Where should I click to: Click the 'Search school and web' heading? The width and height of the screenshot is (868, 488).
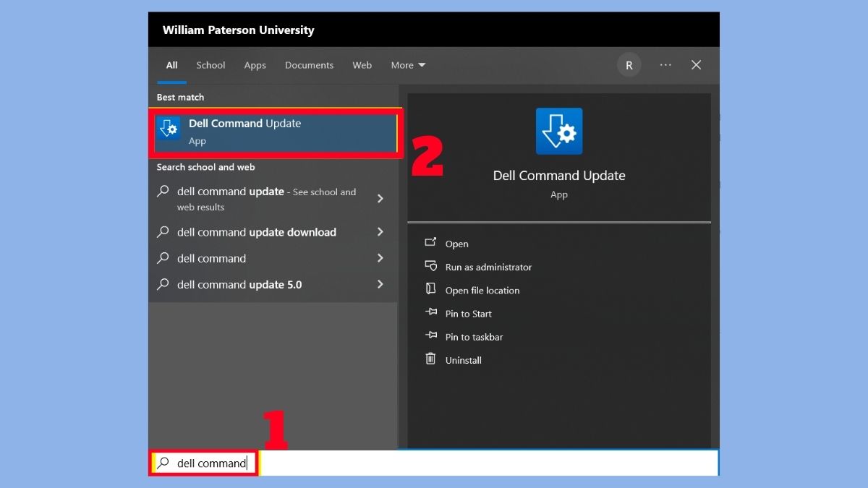(x=205, y=167)
